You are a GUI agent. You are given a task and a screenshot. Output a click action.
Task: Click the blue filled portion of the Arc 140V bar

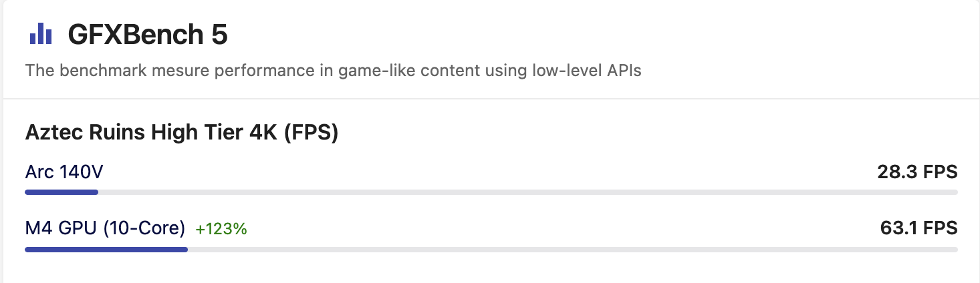(x=62, y=192)
